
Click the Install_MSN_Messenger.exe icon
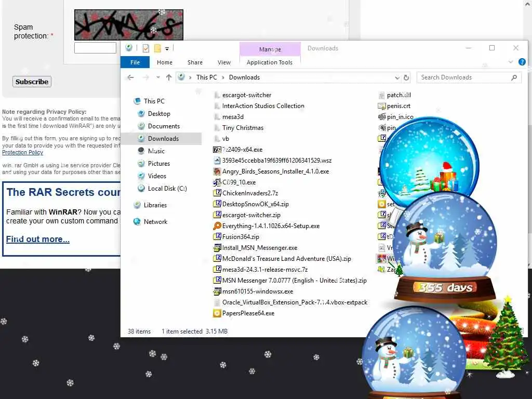point(217,248)
